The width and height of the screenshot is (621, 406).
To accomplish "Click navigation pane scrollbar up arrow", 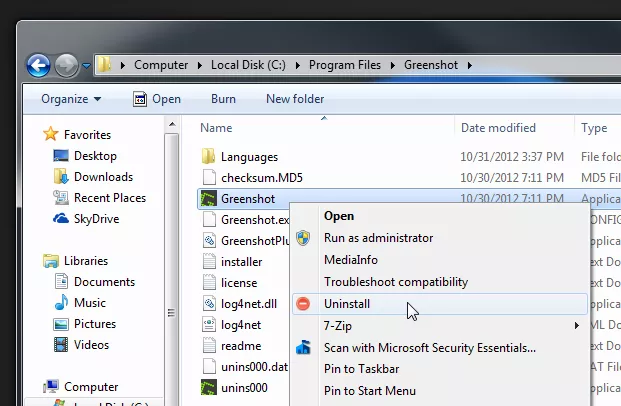I will tap(172, 124).
